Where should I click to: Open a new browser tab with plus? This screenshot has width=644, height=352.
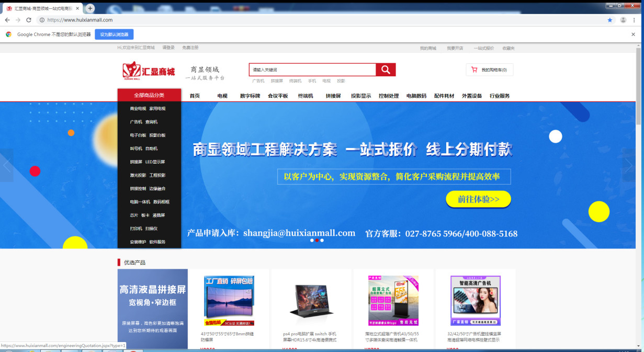coord(90,8)
